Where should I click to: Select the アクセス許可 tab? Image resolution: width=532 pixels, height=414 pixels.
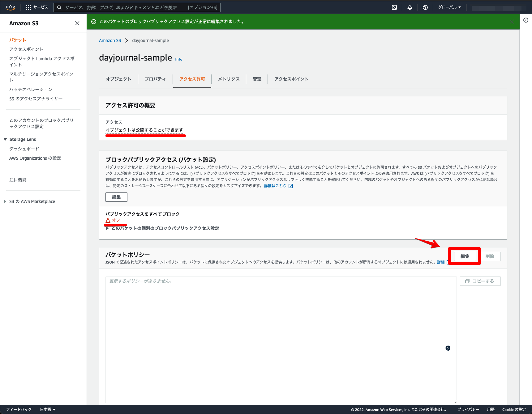(192, 79)
